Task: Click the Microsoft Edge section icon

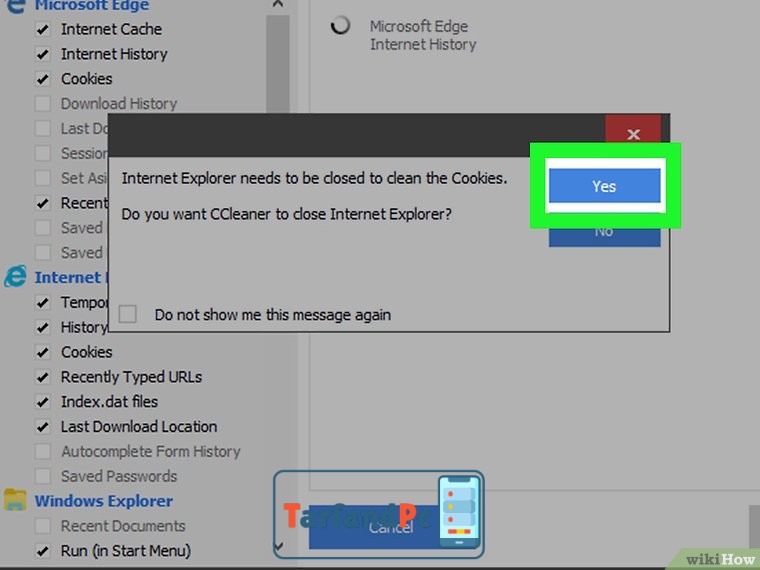Action: pos(15,6)
